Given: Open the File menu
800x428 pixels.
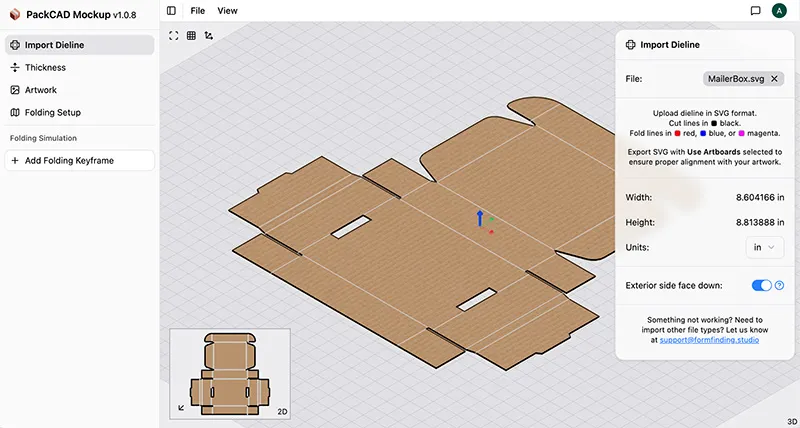Looking at the screenshot, I should [x=198, y=11].
